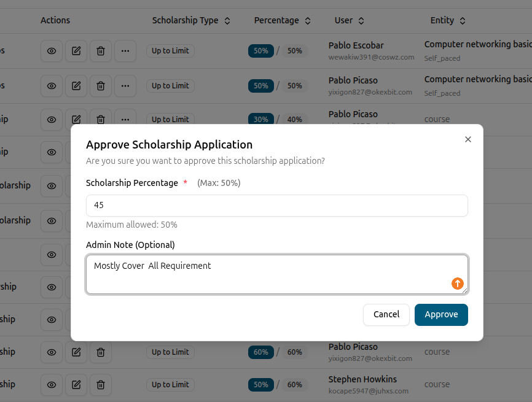Click the 30% badge in the third row

pos(261,119)
